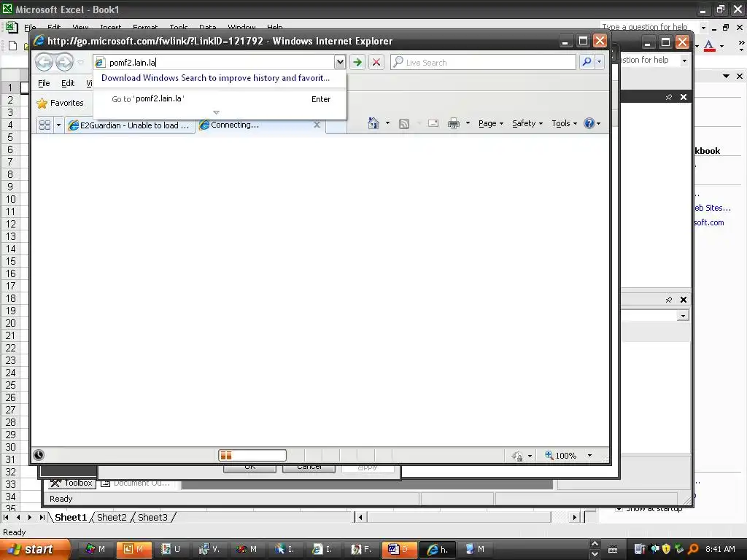Click the green Go arrow beside address bar

pyautogui.click(x=357, y=62)
